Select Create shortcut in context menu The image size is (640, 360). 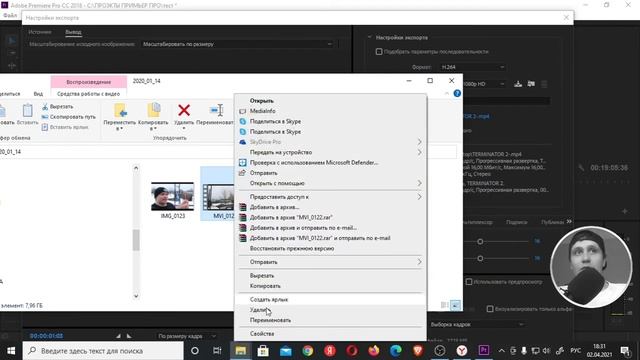tap(331, 300)
